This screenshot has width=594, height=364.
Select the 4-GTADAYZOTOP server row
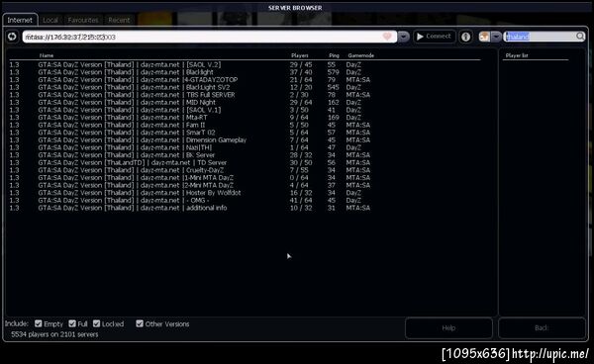(245, 80)
